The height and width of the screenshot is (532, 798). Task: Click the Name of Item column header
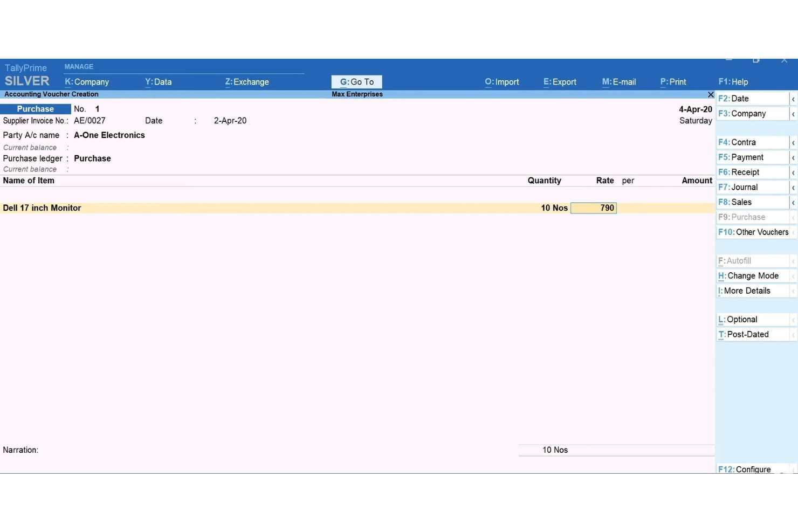(29, 181)
